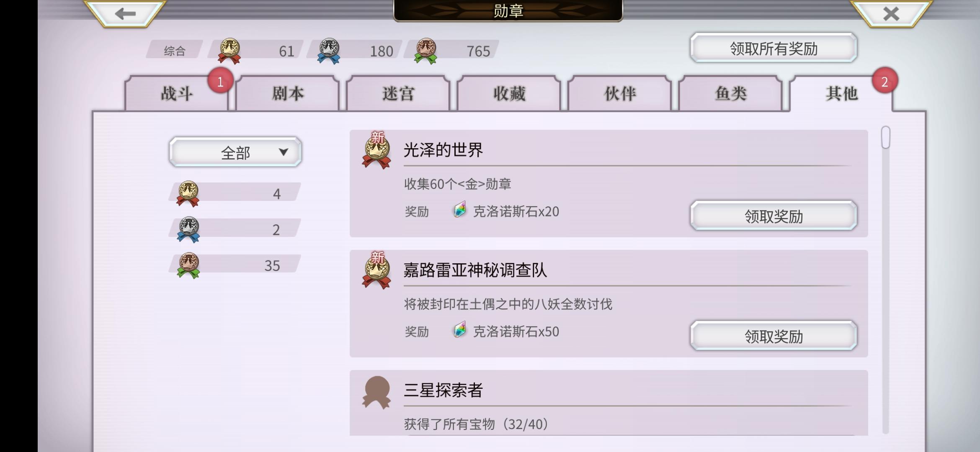Open the 伙伴 tab

click(x=620, y=93)
